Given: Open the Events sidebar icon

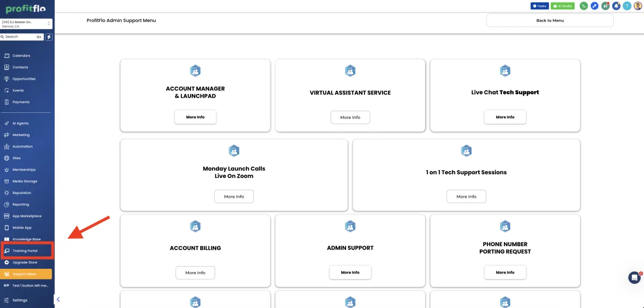Looking at the screenshot, I should (x=6, y=90).
